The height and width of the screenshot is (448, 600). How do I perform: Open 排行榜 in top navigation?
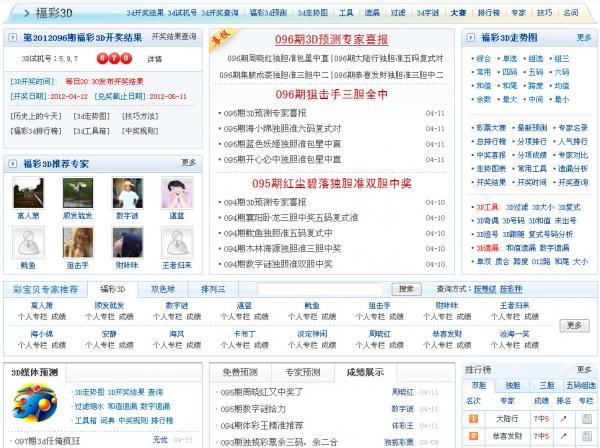click(489, 13)
